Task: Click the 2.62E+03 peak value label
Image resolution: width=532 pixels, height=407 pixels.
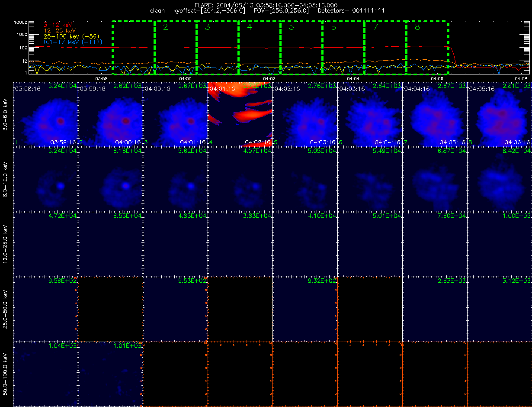Action: [x=128, y=86]
